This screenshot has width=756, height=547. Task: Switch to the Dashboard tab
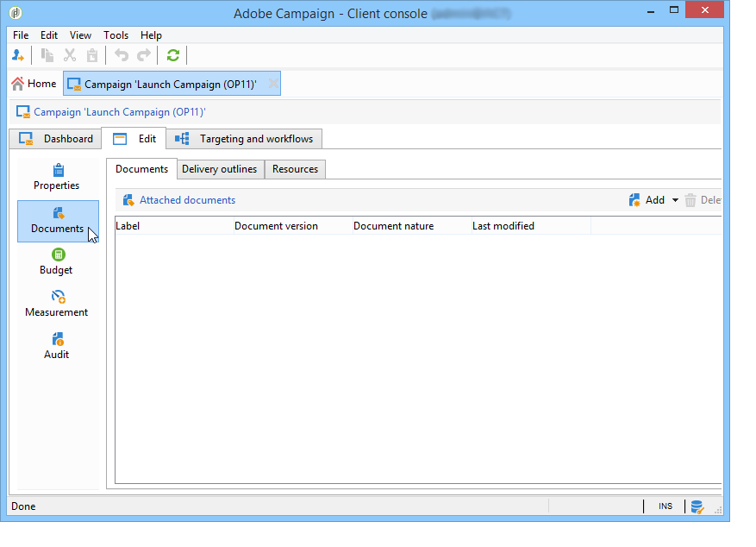pos(55,139)
